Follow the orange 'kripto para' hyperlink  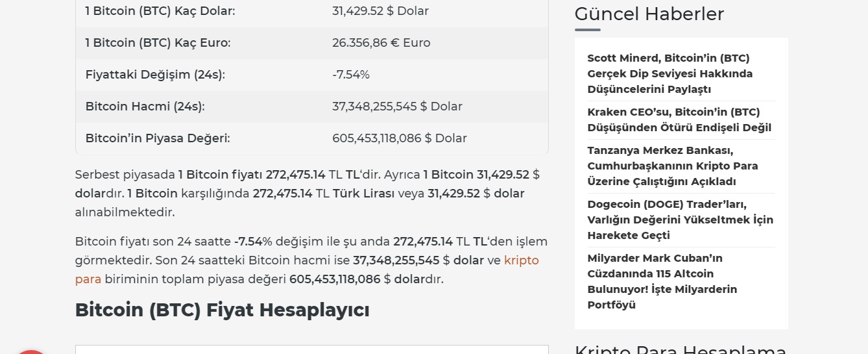click(307, 270)
